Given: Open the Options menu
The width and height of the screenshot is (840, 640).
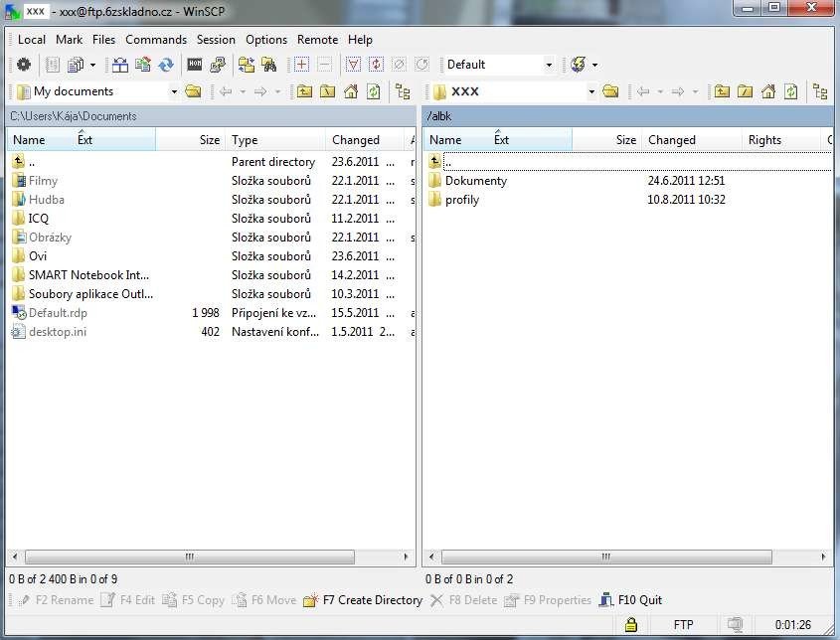Looking at the screenshot, I should (x=266, y=40).
